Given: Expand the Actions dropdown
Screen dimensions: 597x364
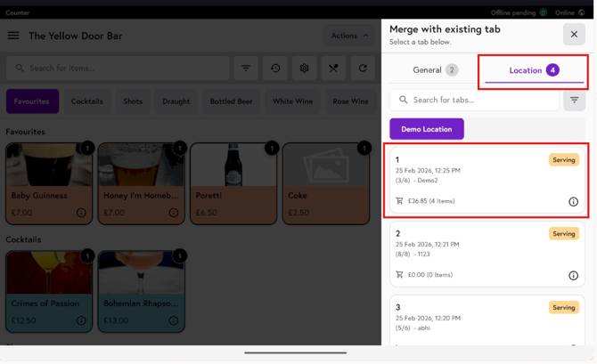Looking at the screenshot, I should [349, 36].
